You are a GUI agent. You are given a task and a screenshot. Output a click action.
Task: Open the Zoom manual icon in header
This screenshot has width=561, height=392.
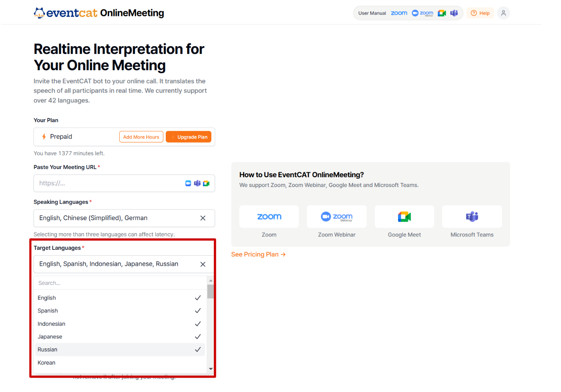click(399, 13)
